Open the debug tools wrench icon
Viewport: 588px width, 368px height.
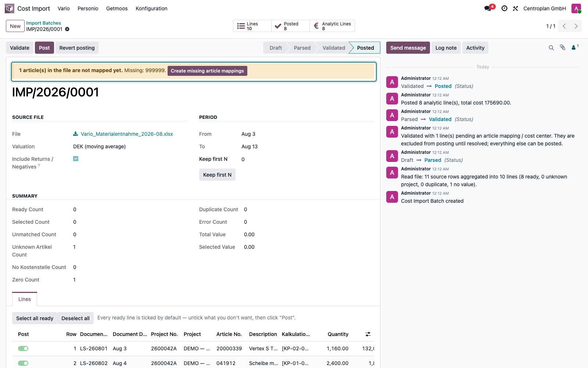(x=516, y=8)
